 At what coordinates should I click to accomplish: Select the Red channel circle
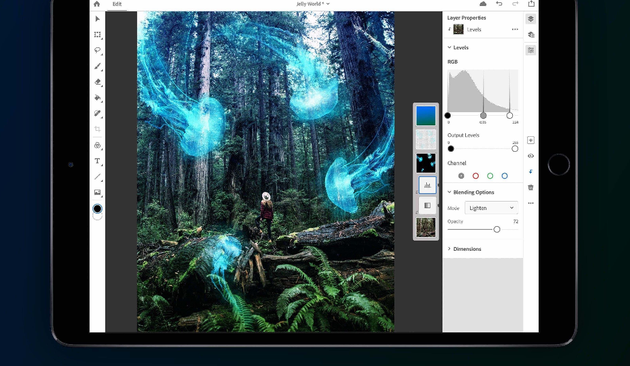(x=476, y=176)
